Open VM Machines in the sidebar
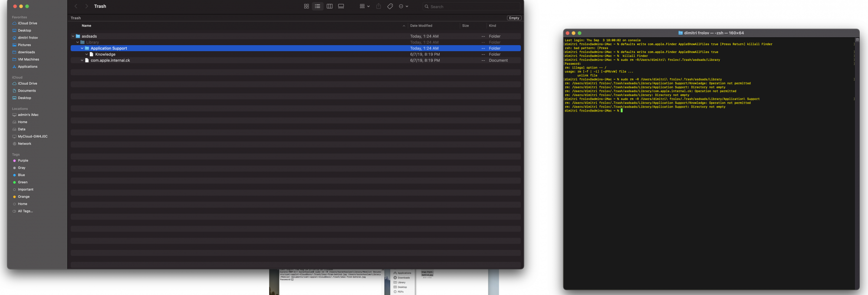The image size is (868, 295). tap(28, 59)
